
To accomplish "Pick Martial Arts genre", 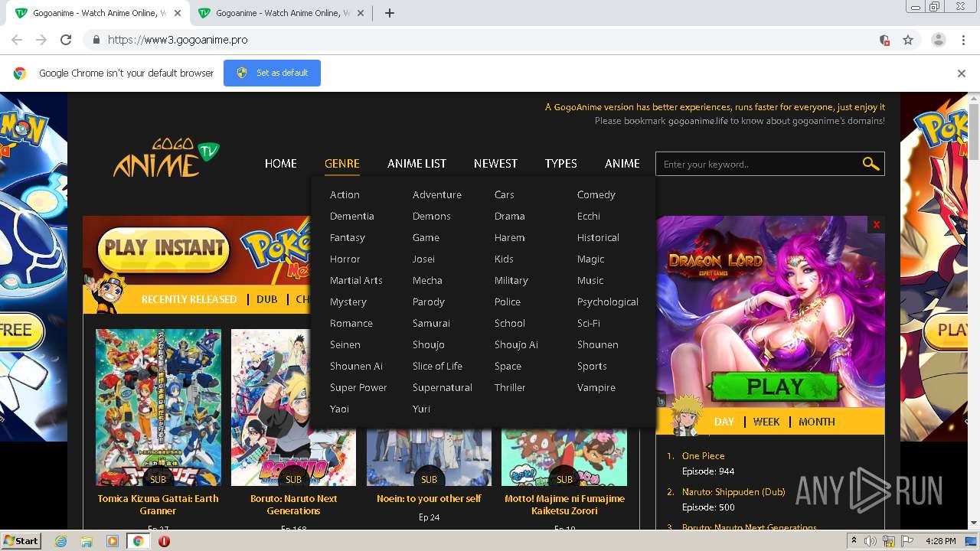I will [x=356, y=280].
